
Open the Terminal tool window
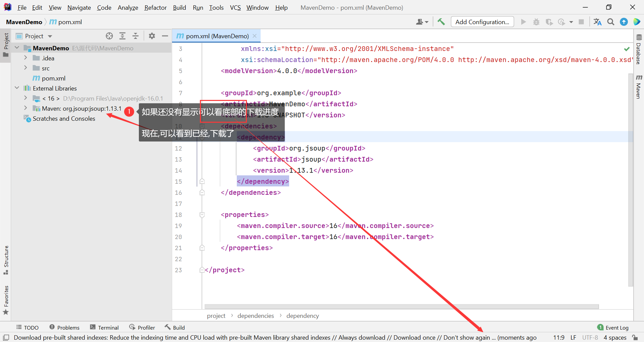point(104,328)
